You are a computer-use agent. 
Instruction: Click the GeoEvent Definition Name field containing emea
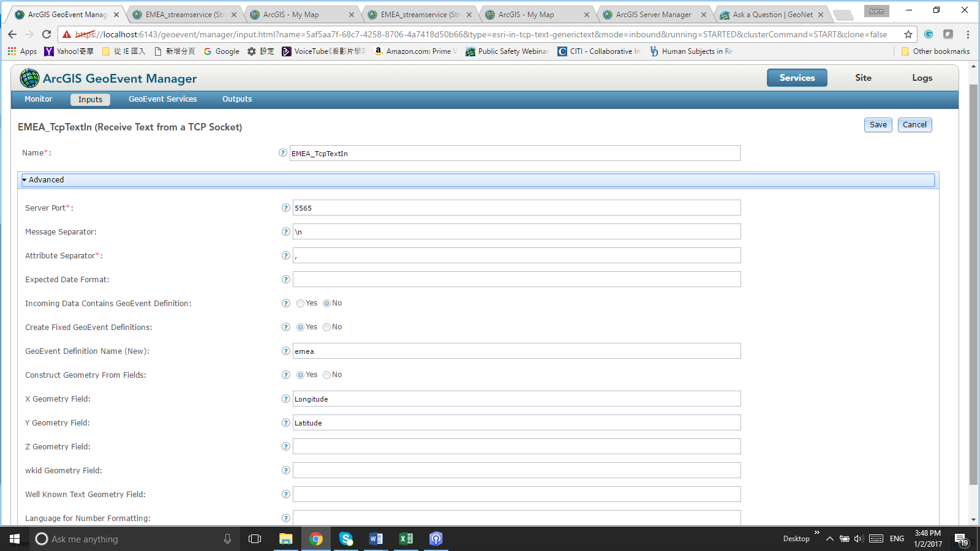point(517,351)
